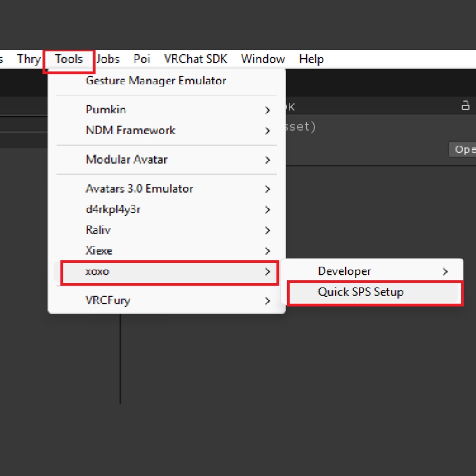Screen dimensions: 476x476
Task: Open the VRCFury submenu
Action: [166, 300]
